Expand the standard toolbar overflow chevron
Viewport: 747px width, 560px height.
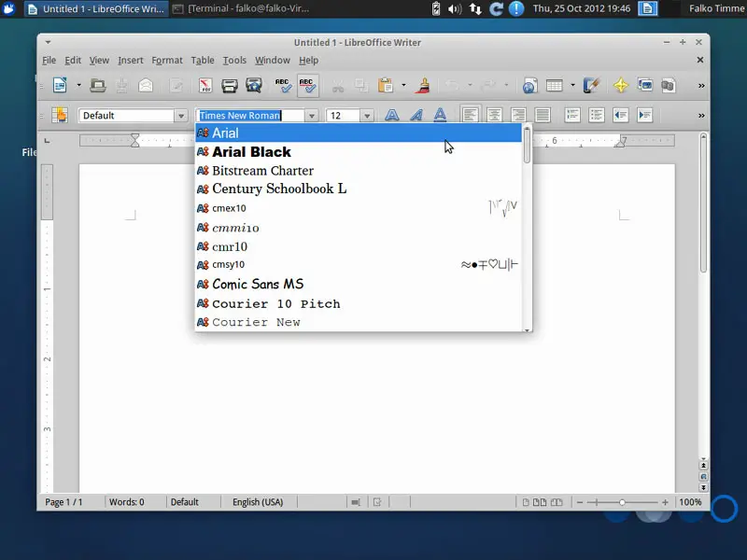[x=701, y=86]
